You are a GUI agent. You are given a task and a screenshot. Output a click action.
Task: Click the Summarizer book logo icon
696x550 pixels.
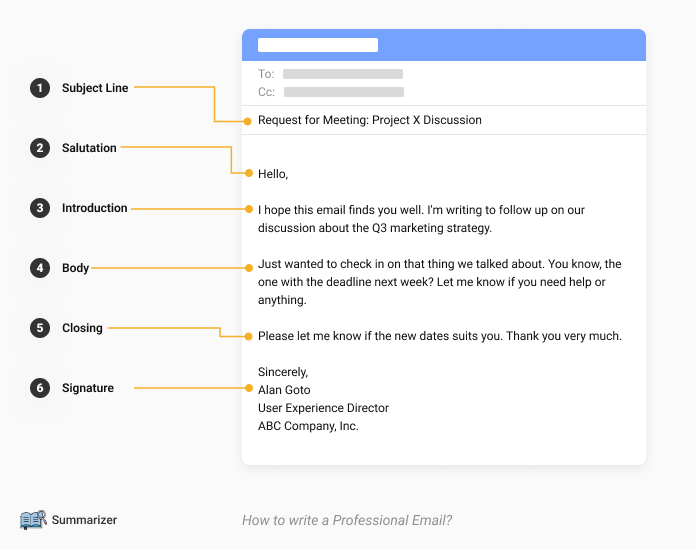coord(33,519)
